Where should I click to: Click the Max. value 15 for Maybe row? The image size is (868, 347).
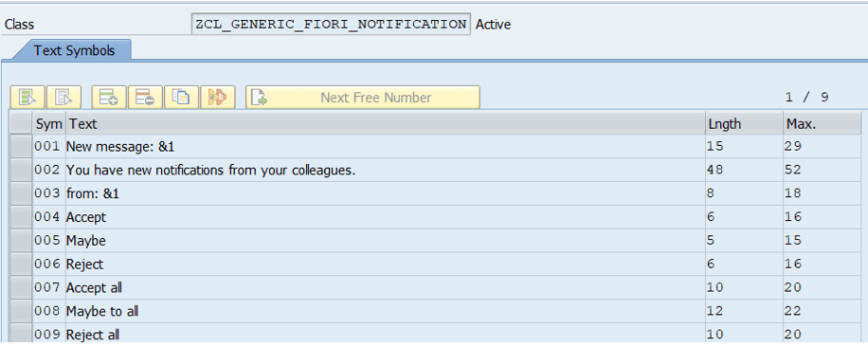click(793, 241)
